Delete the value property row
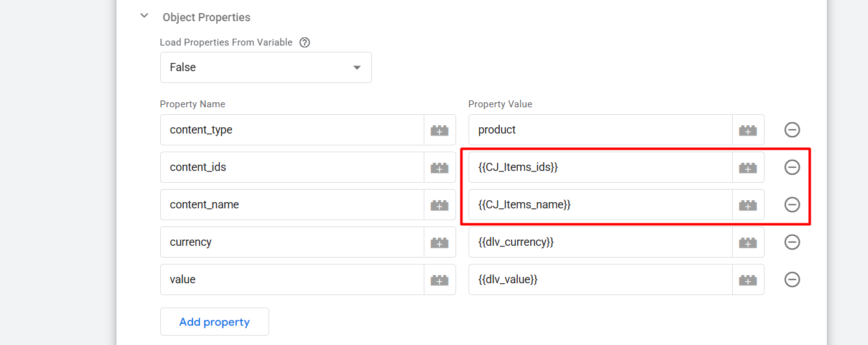Viewport: 868px width, 345px height. click(792, 279)
